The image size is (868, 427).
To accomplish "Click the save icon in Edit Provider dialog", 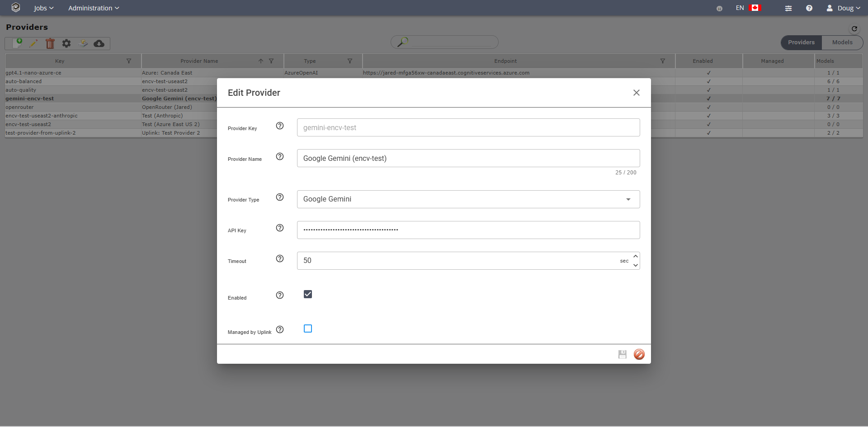I will tap(623, 354).
